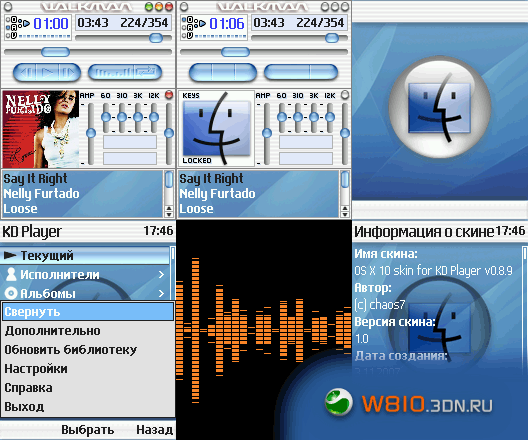Click the 03:43 track length in 01:00 player
The height and width of the screenshot is (440, 528).
(x=93, y=23)
